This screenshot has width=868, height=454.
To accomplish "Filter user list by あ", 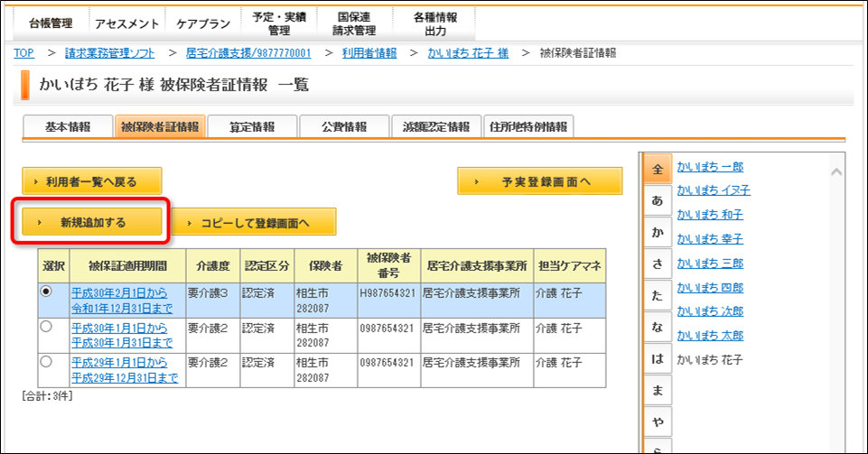I will pos(658,200).
